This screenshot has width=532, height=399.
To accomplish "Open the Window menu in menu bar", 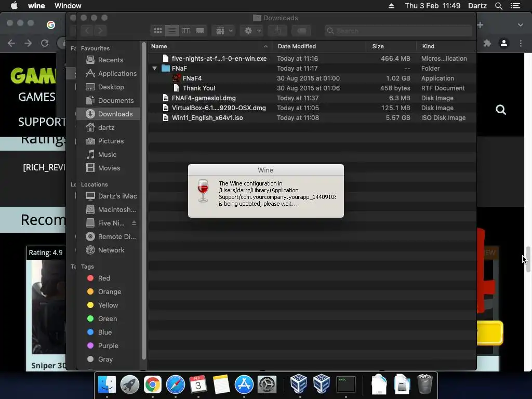I will tap(68, 6).
